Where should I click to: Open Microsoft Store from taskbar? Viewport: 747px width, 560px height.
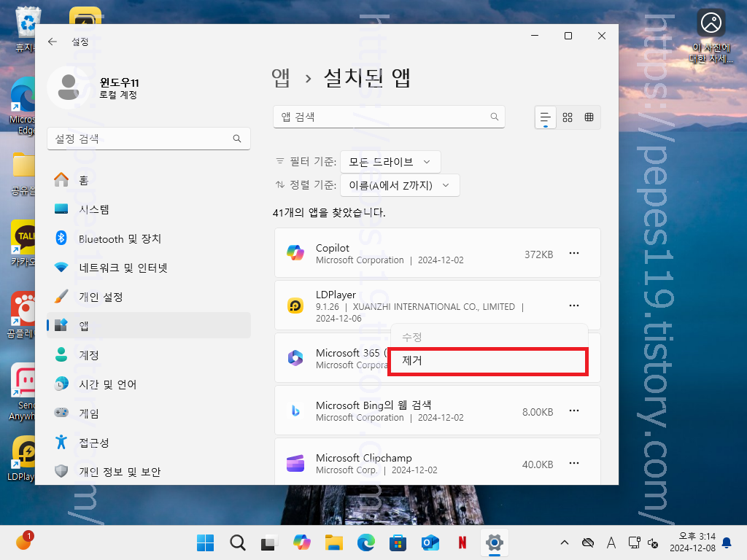click(398, 542)
